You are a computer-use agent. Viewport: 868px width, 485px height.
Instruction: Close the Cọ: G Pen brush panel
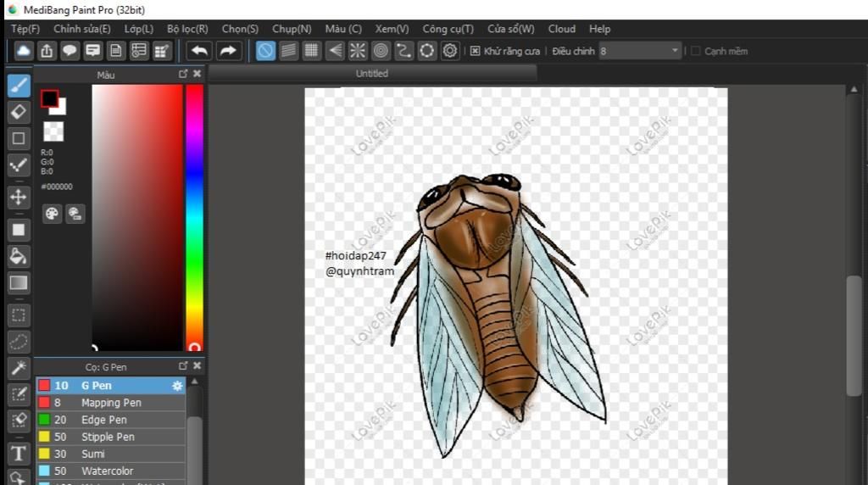(197, 366)
